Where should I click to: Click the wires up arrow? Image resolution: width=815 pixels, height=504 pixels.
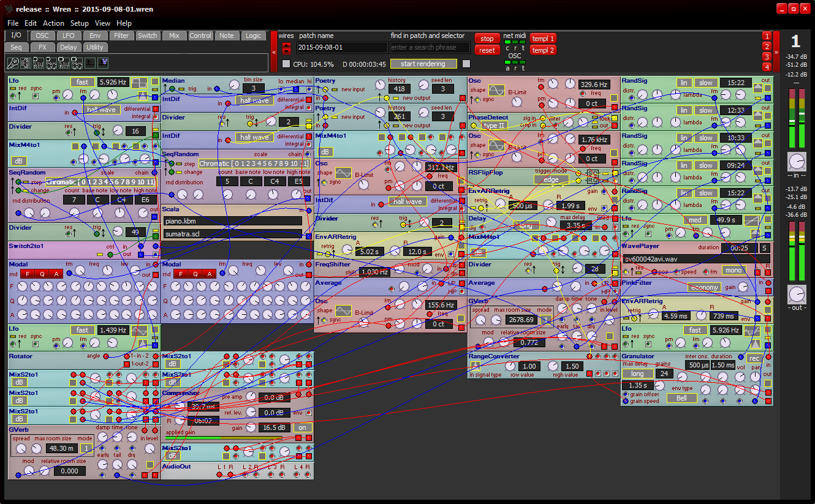coord(286,45)
